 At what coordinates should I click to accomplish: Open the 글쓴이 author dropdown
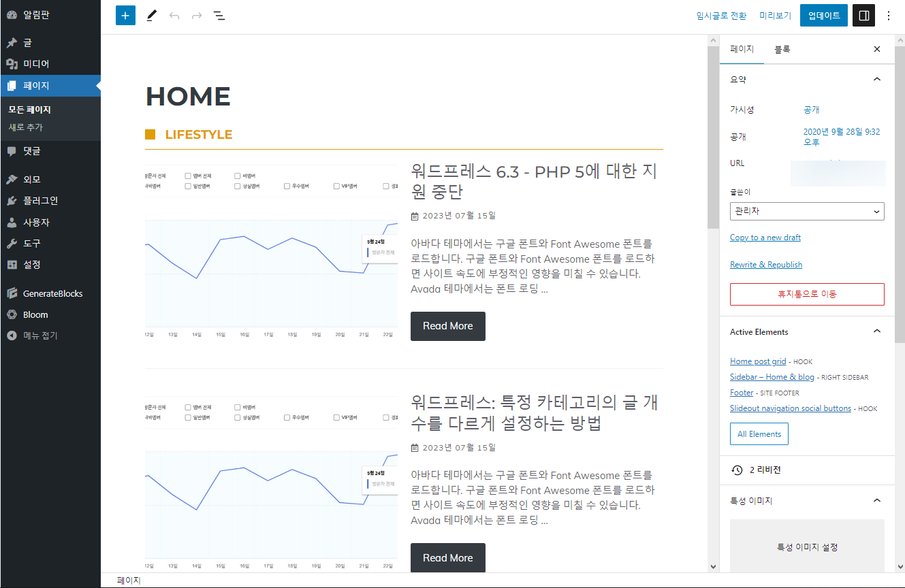807,211
